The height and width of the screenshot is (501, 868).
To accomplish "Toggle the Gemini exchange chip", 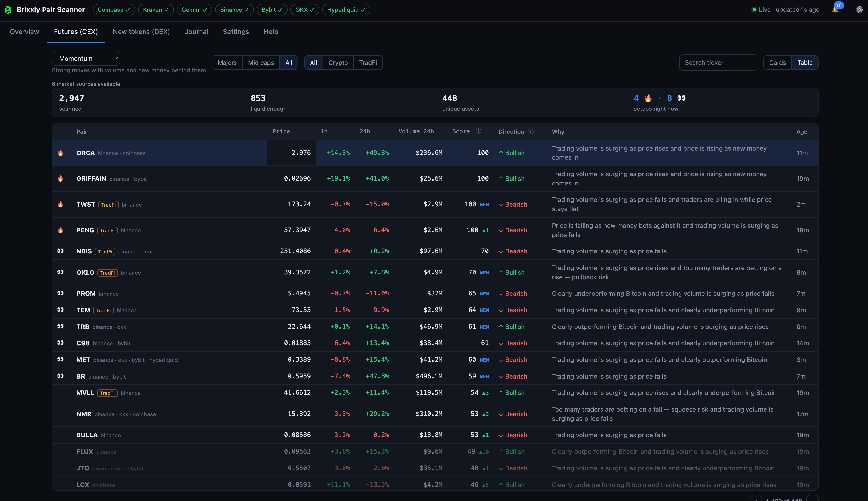I will point(194,10).
